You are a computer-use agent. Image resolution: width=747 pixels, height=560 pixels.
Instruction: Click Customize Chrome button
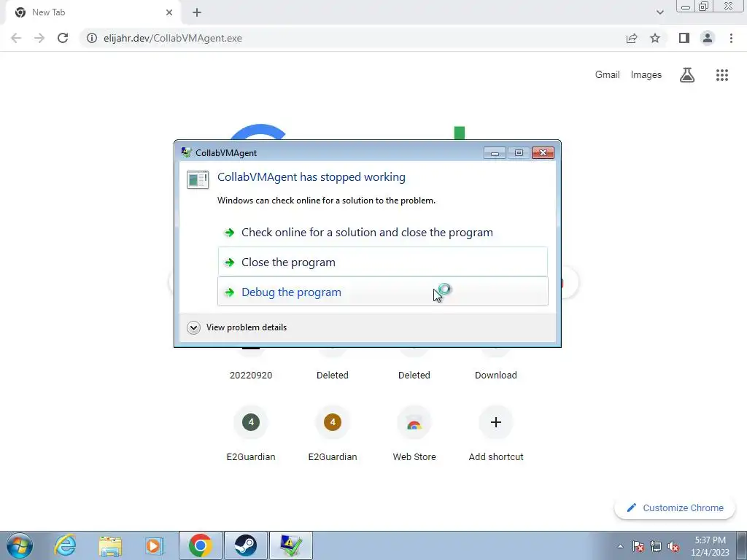pos(675,507)
